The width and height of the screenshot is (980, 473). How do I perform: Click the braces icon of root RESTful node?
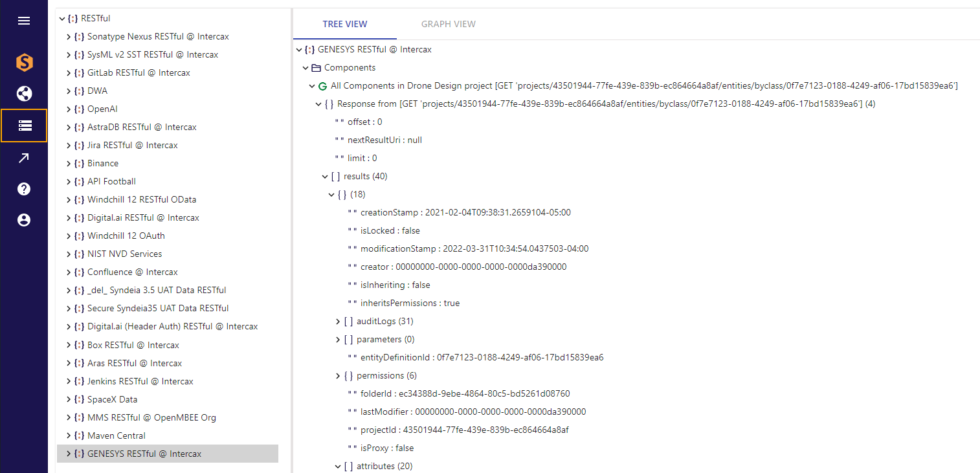(x=73, y=19)
